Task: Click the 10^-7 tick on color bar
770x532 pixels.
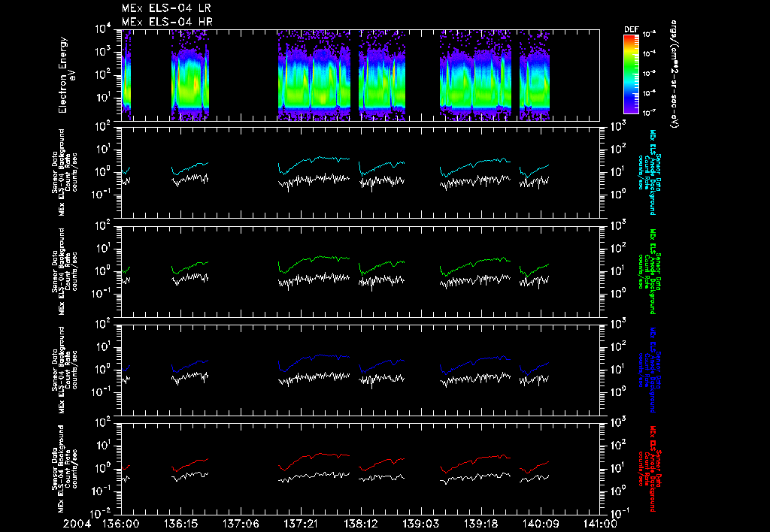Action: 650,113
